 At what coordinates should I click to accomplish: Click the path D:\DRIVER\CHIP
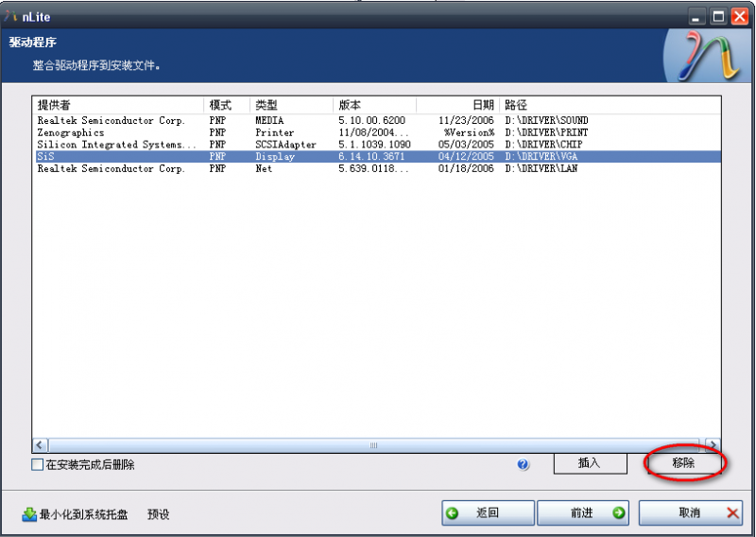point(543,145)
